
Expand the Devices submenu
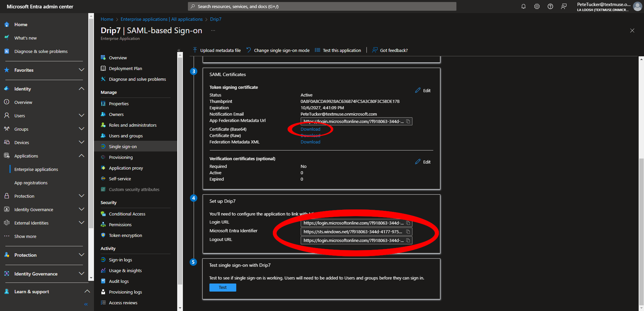[x=81, y=142]
